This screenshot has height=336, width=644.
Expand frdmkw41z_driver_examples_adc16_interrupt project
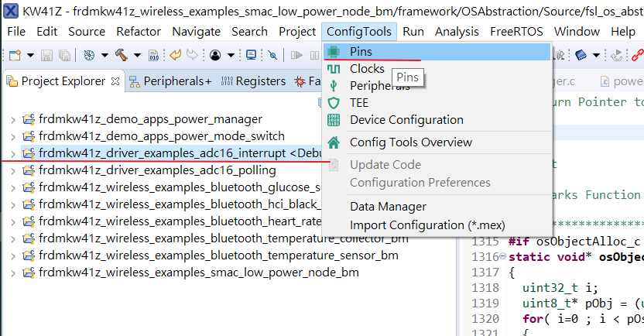pyautogui.click(x=13, y=153)
